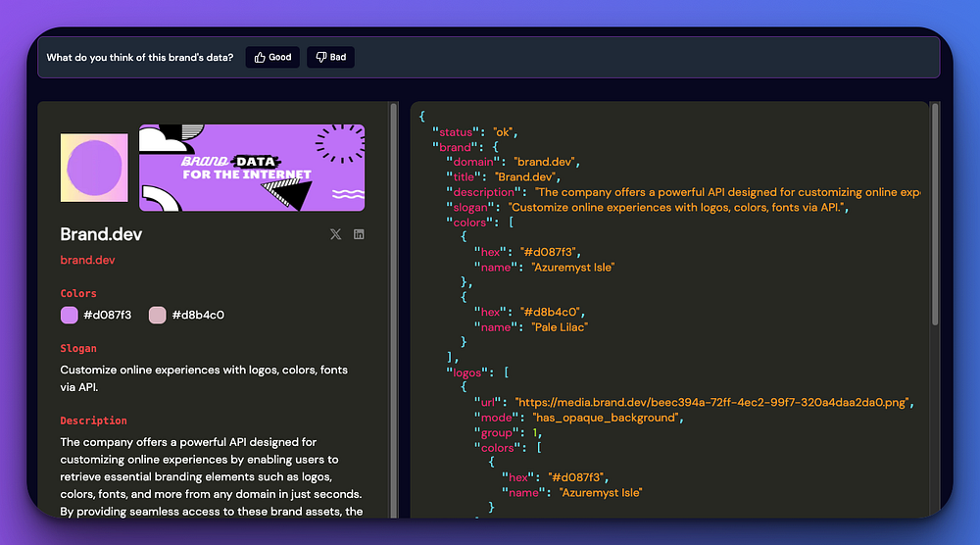The height and width of the screenshot is (545, 980).
Task: Click the #d8b4c0 hex label text
Action: (198, 315)
